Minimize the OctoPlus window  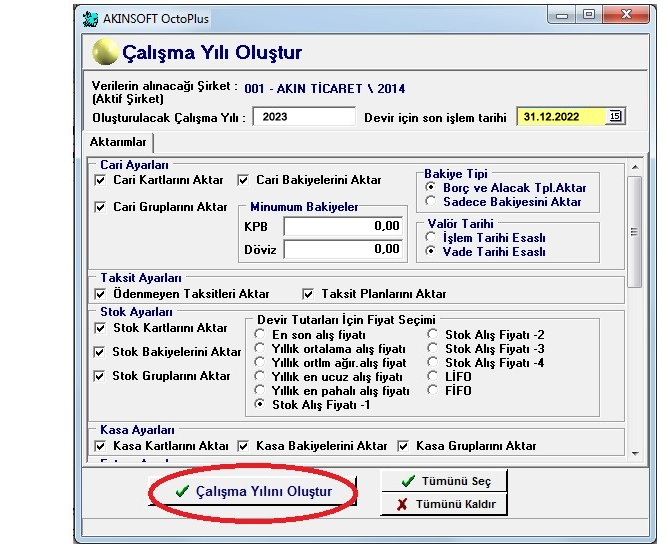(562, 15)
